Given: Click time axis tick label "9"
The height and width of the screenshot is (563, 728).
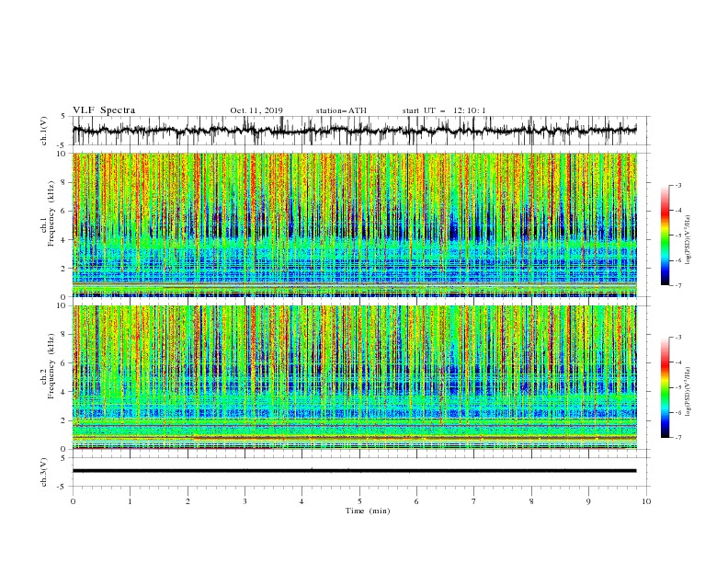Looking at the screenshot, I should [x=588, y=501].
